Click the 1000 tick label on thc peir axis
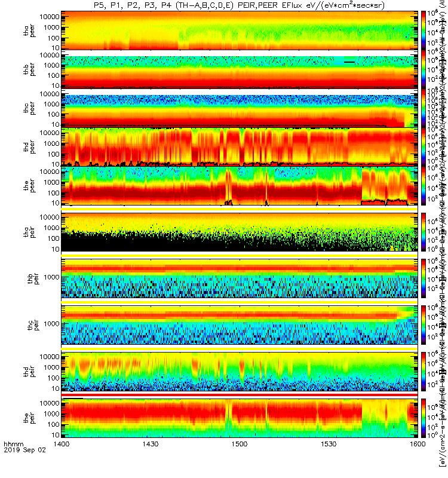 [x=51, y=324]
